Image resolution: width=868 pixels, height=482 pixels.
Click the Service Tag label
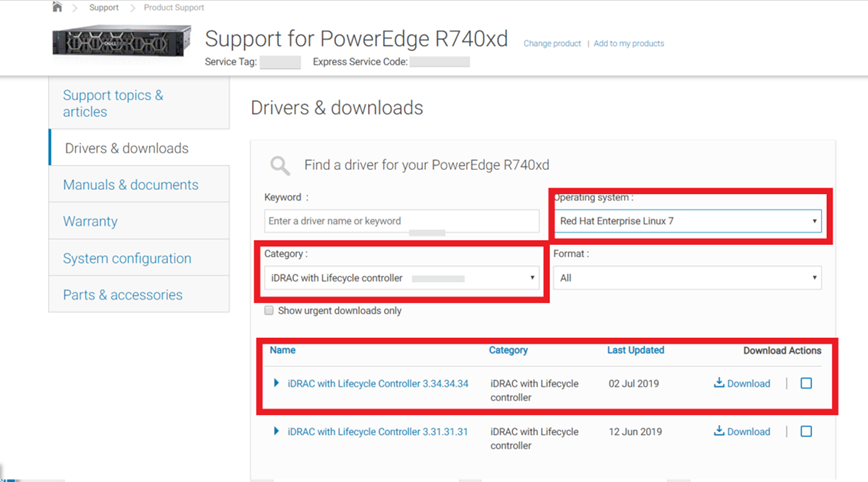pyautogui.click(x=231, y=61)
